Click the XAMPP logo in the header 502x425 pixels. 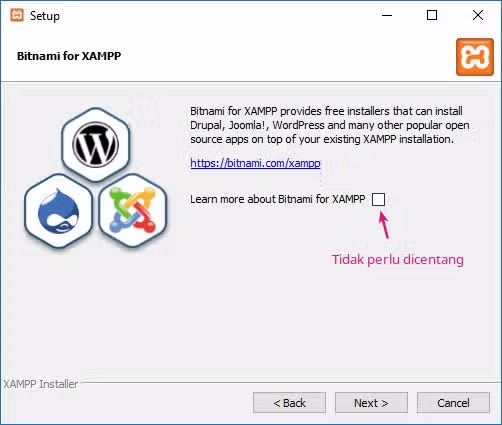point(475,57)
